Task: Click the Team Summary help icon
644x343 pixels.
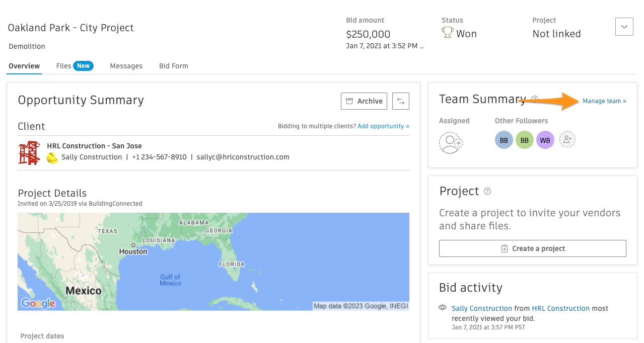Action: (535, 99)
